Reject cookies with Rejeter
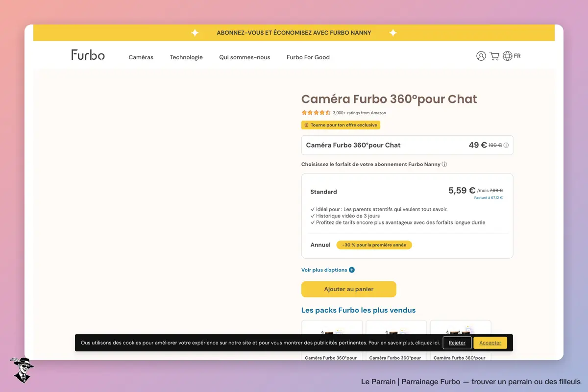Viewport: 588px width, 392px height. [457, 343]
